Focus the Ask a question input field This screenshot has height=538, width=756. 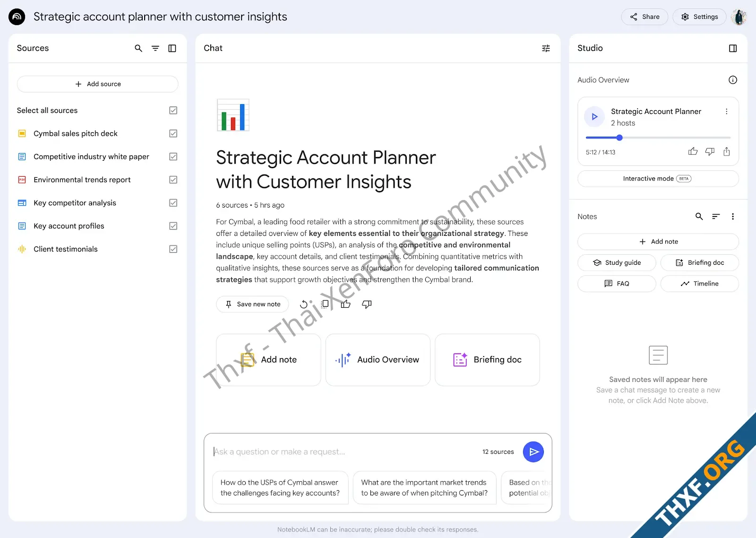(x=345, y=452)
